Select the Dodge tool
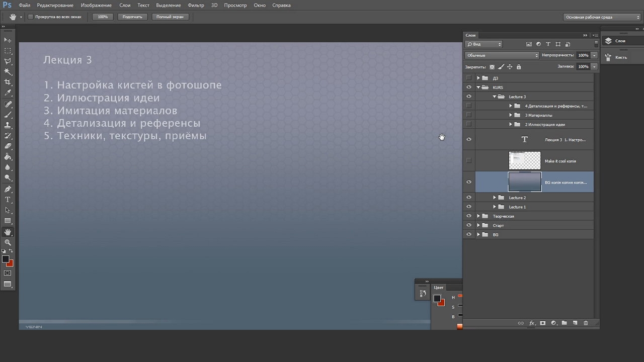The height and width of the screenshot is (362, 644). pos(8,178)
